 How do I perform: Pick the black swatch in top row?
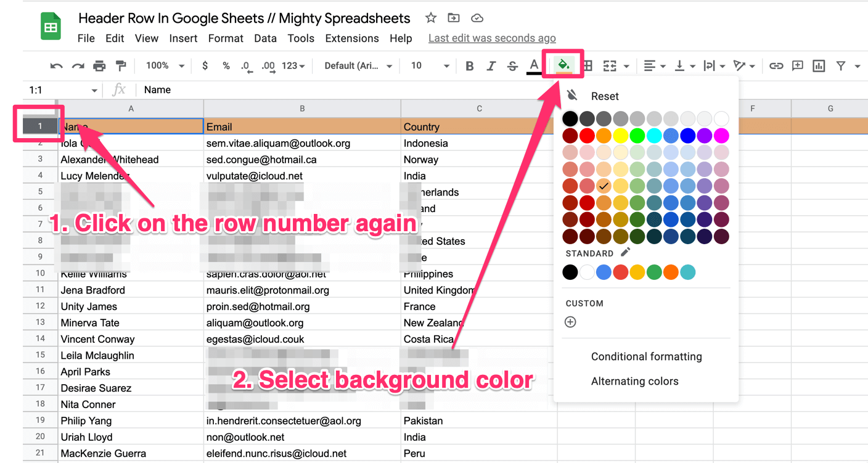570,118
